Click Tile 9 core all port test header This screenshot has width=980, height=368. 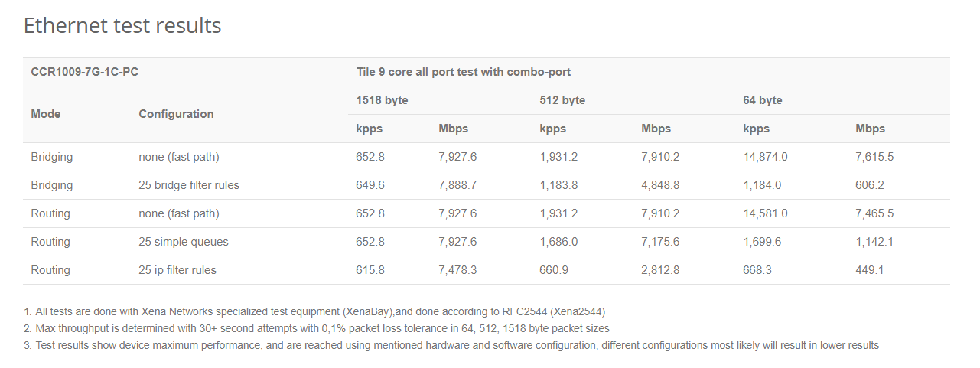coord(464,72)
